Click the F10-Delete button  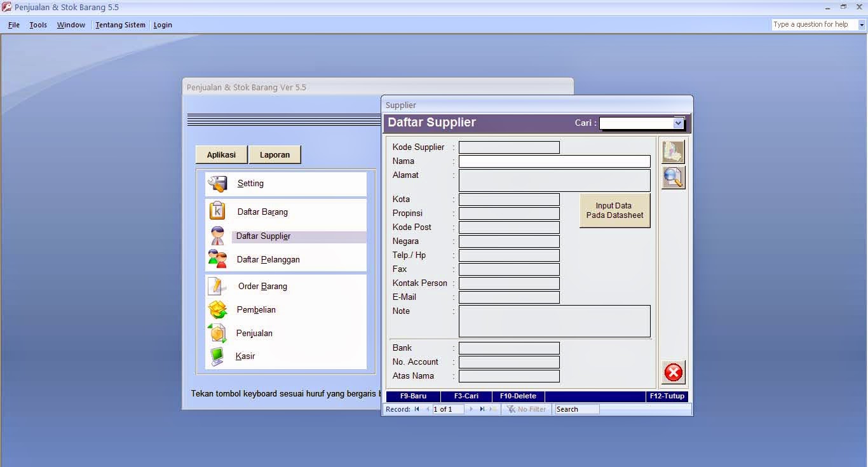pyautogui.click(x=518, y=396)
